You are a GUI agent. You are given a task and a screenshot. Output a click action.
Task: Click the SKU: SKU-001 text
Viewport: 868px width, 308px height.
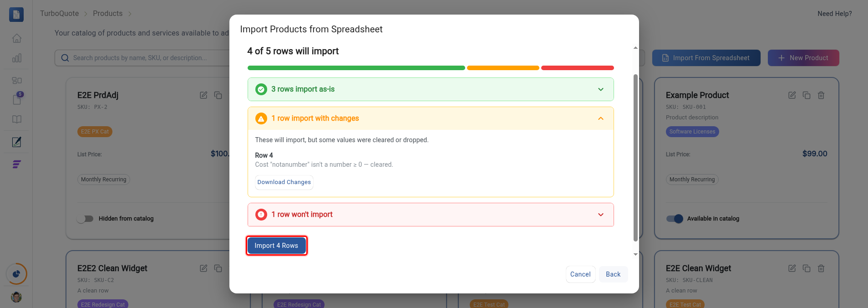tap(686, 107)
